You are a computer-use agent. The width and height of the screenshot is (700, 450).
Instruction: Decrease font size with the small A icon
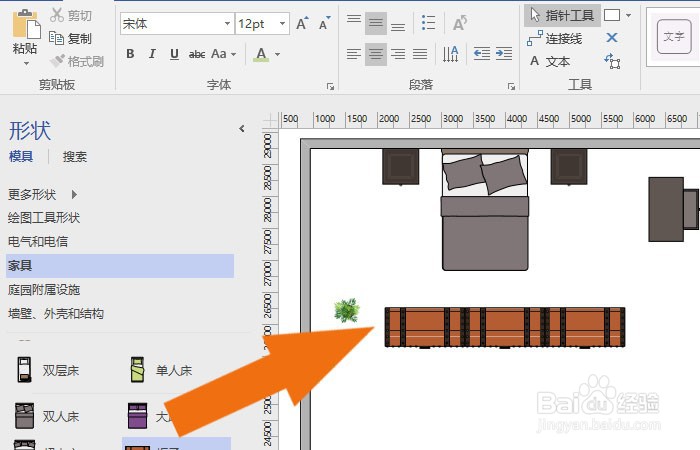coord(325,24)
